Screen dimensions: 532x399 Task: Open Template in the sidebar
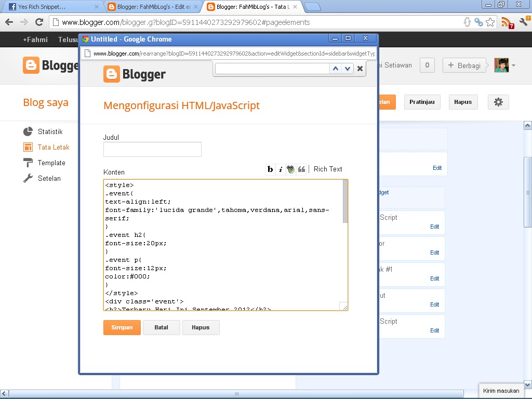coord(51,163)
